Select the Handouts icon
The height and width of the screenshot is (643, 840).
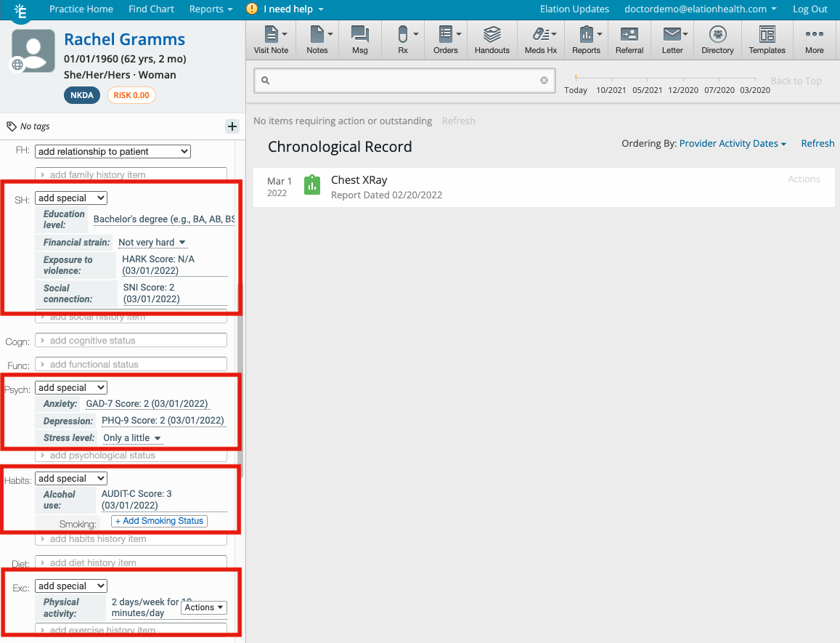click(x=492, y=39)
